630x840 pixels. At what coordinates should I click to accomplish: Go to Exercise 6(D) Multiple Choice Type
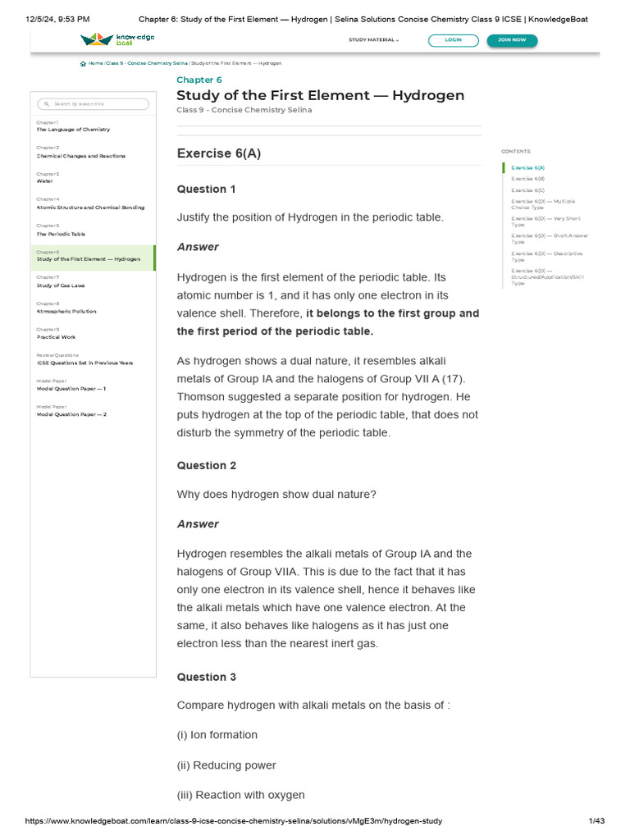click(543, 204)
